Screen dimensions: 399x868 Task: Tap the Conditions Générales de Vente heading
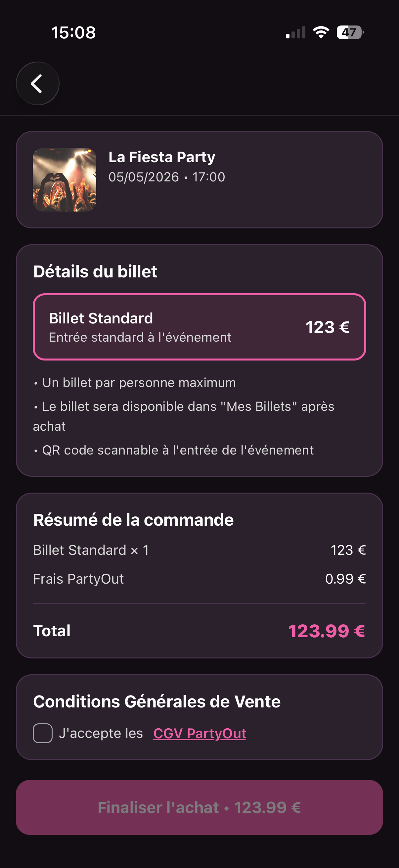click(157, 701)
